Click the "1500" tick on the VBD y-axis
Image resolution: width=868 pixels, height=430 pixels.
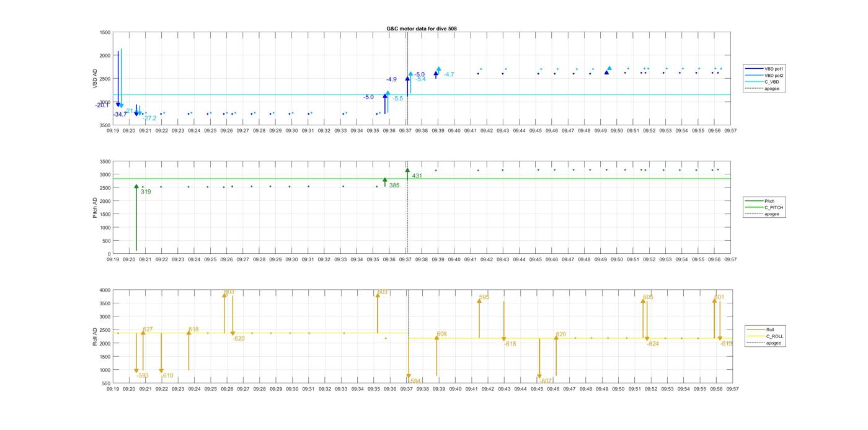click(105, 32)
